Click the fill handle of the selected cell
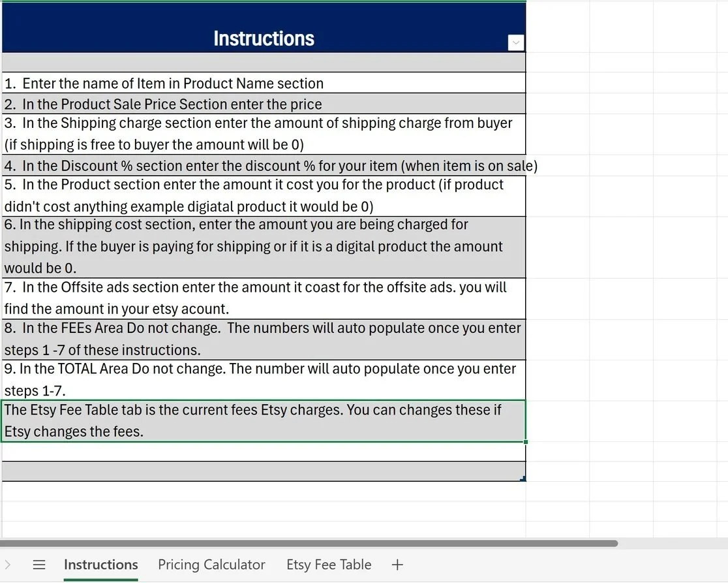This screenshot has width=728, height=583. 526,442
